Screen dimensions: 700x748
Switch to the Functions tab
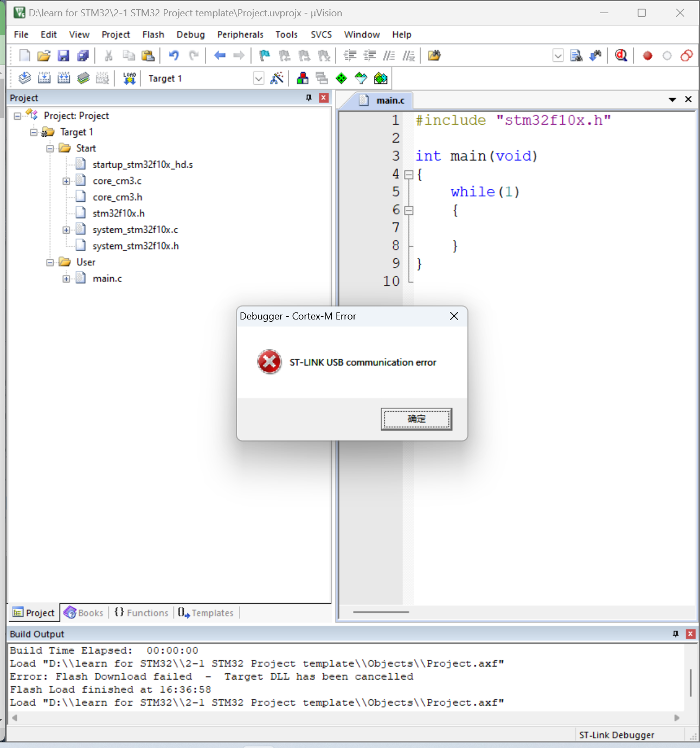tap(142, 613)
